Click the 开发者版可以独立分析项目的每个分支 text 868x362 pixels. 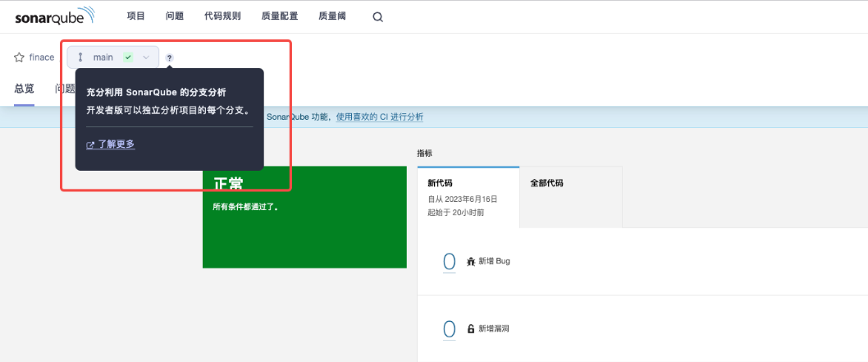pos(169,110)
